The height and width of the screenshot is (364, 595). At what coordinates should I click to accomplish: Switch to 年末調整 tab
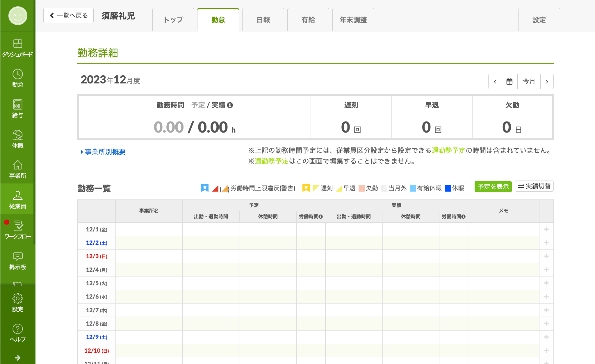(353, 20)
